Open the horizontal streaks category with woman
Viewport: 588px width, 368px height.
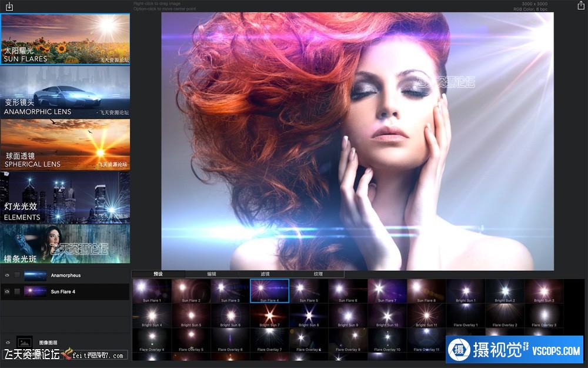coord(65,244)
